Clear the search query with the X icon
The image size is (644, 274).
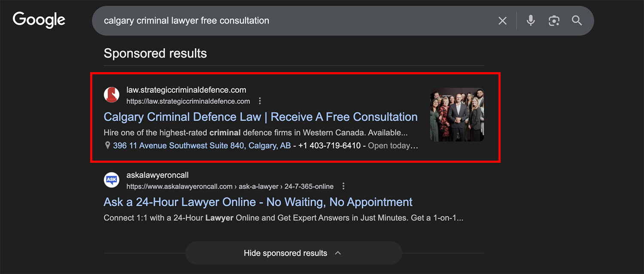click(x=502, y=21)
